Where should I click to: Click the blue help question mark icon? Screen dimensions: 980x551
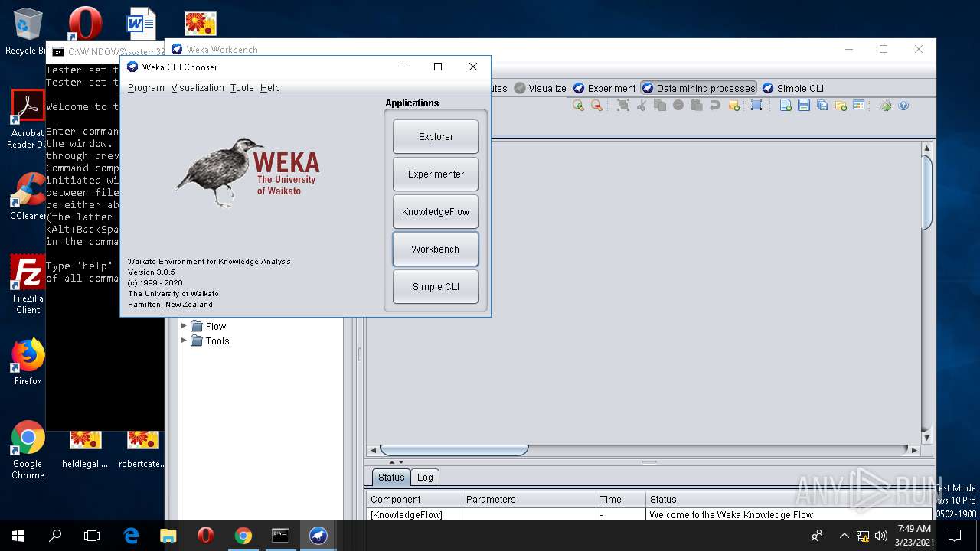click(x=903, y=106)
